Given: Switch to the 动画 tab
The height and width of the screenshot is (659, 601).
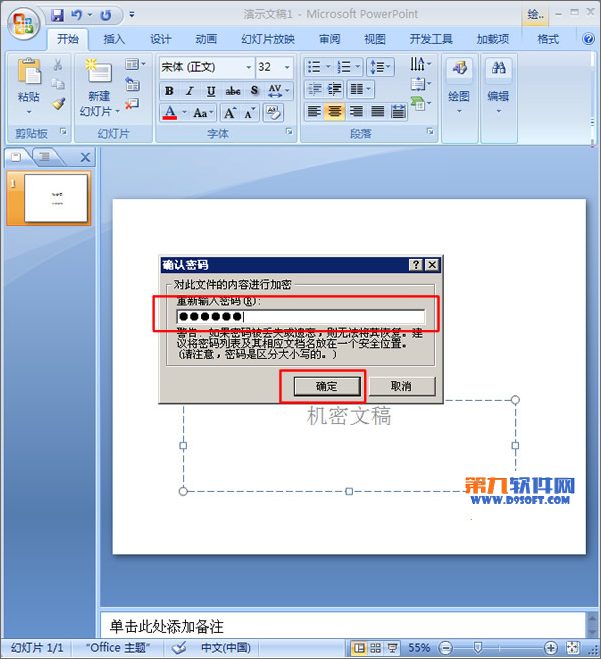Looking at the screenshot, I should tap(206, 40).
